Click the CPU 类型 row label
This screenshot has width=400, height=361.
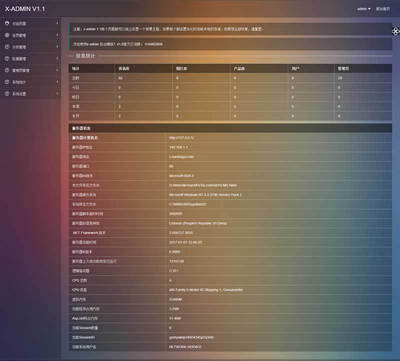coord(79,290)
